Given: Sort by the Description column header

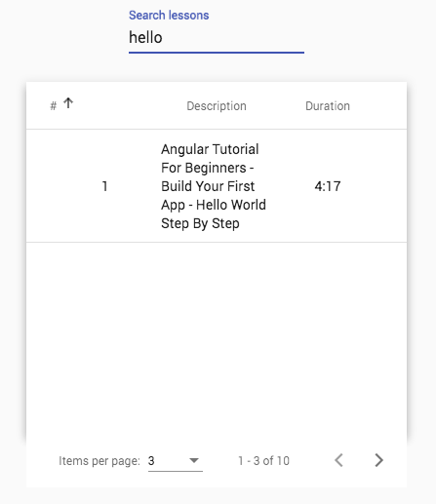Looking at the screenshot, I should point(217,106).
